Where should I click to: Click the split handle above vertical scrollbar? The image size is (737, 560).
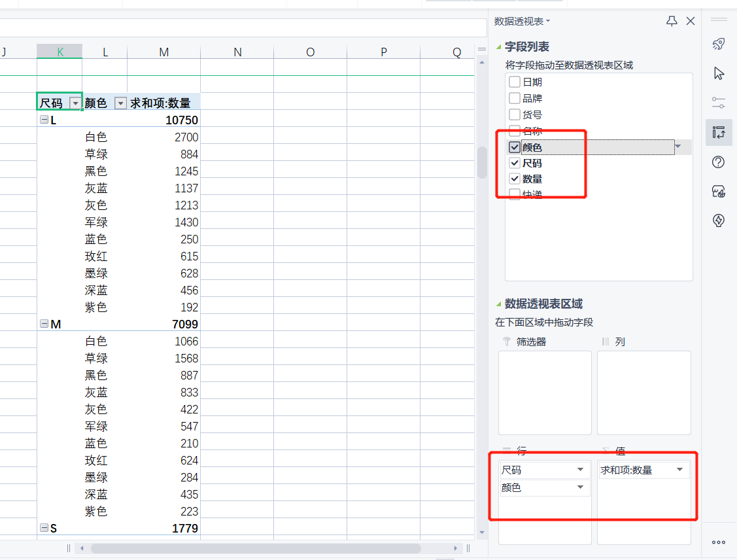tap(482, 49)
